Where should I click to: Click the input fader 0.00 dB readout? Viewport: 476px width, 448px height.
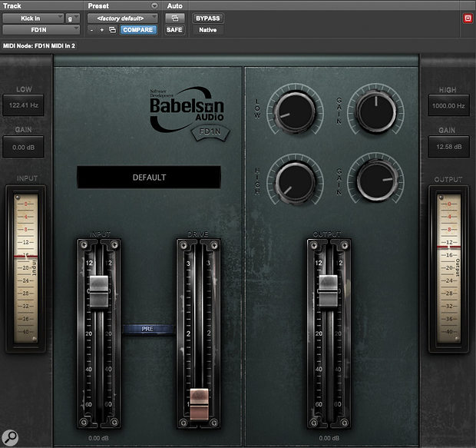click(x=98, y=438)
